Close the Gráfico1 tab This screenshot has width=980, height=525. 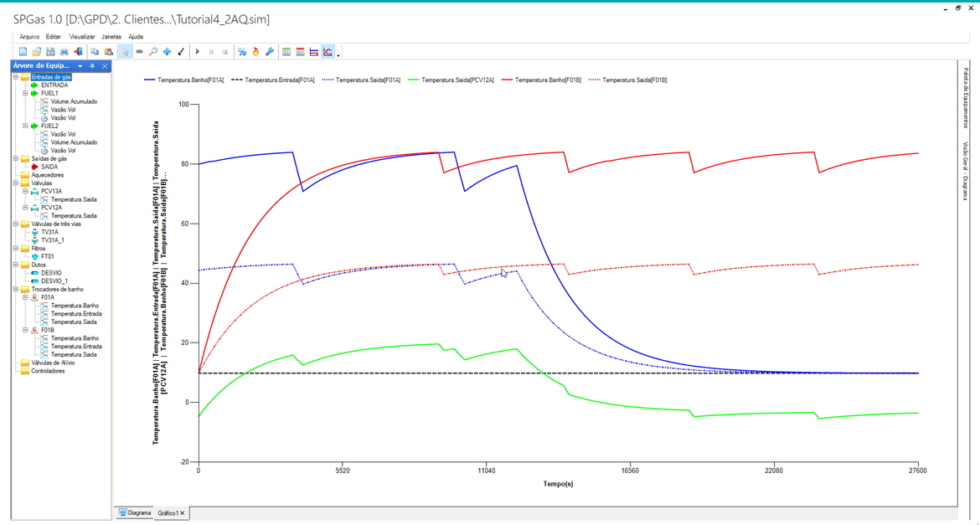pos(183,513)
